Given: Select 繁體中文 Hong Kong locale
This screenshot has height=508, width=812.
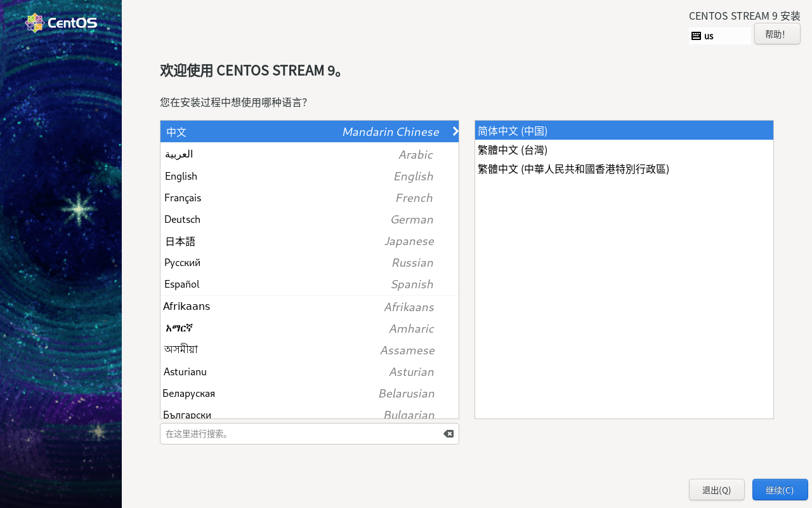Looking at the screenshot, I should [x=624, y=169].
